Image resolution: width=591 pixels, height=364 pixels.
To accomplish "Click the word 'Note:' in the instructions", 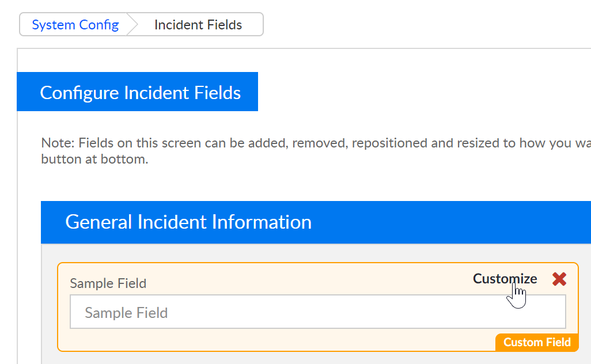I will 58,143.
